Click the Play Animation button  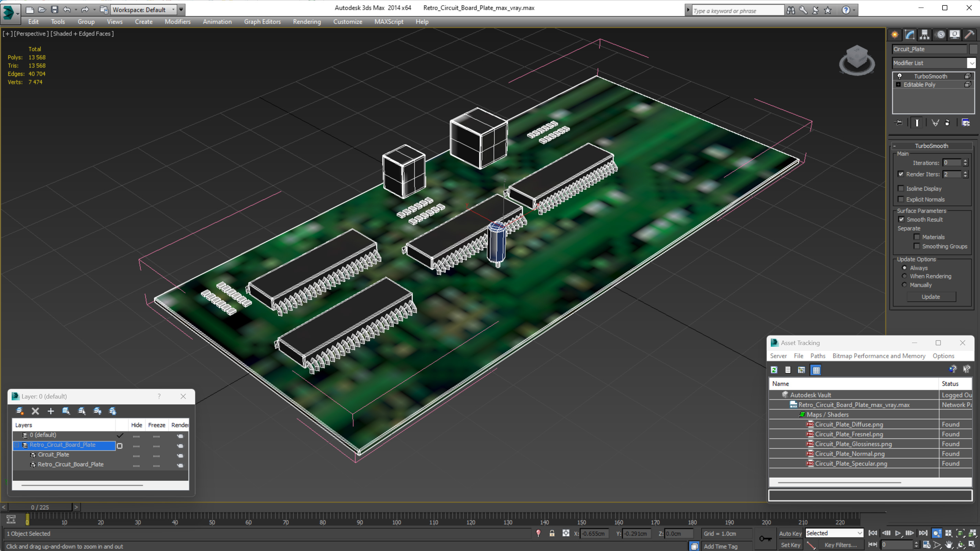tap(898, 533)
